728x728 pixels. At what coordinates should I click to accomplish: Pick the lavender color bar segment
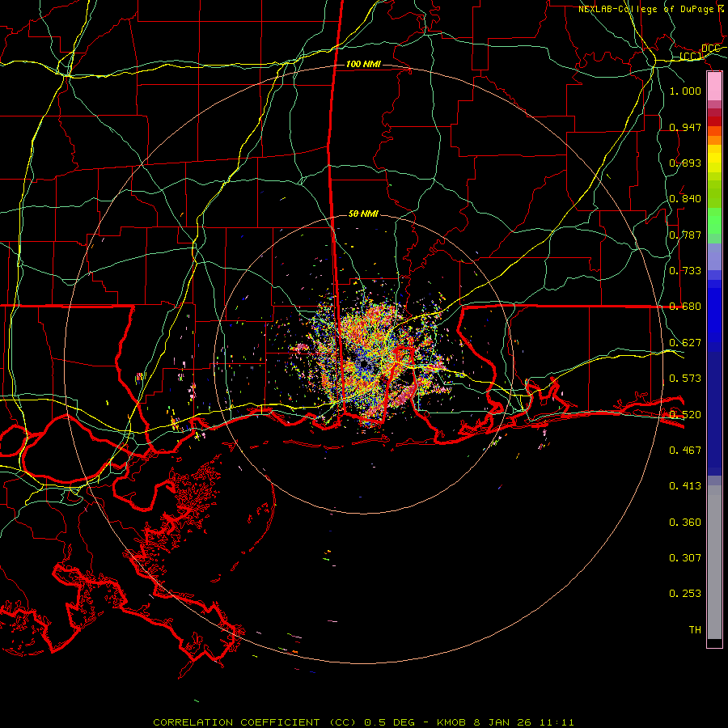click(714, 256)
